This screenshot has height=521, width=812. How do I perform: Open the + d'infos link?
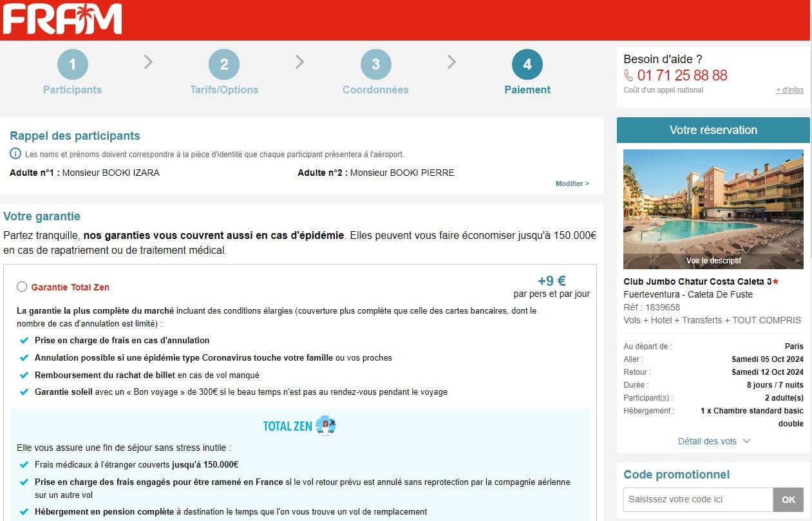pyautogui.click(x=789, y=90)
